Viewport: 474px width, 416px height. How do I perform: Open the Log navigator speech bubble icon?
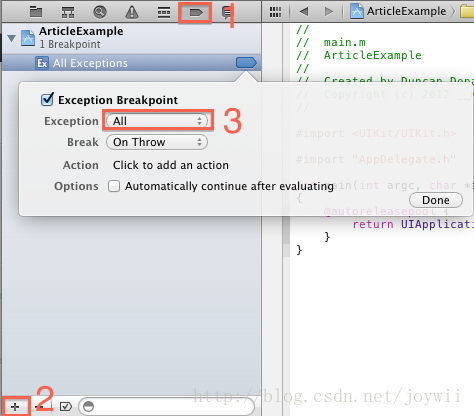(x=227, y=13)
